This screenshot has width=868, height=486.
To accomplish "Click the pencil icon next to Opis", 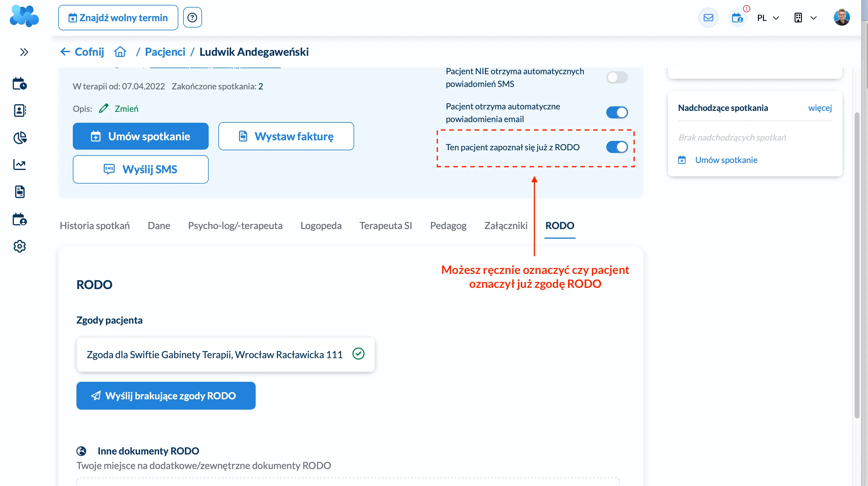I will click(x=103, y=108).
